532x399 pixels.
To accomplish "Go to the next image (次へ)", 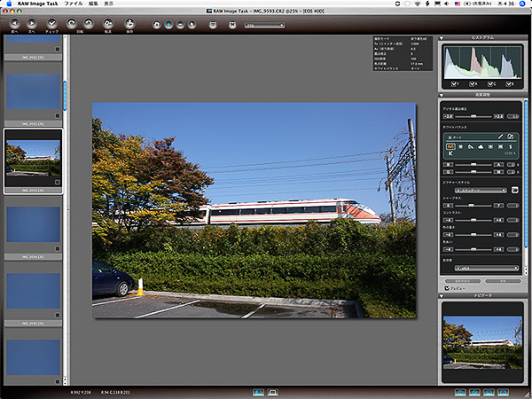I will [32, 23].
